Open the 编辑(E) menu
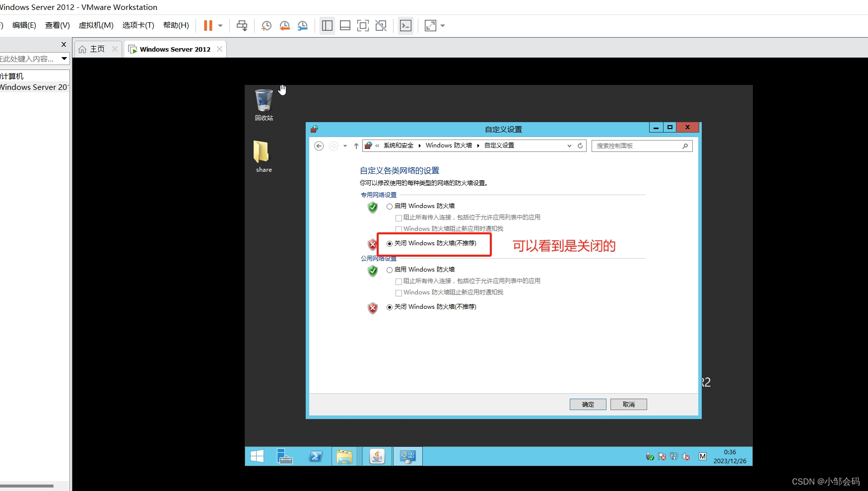This screenshot has width=868, height=491. point(24,25)
